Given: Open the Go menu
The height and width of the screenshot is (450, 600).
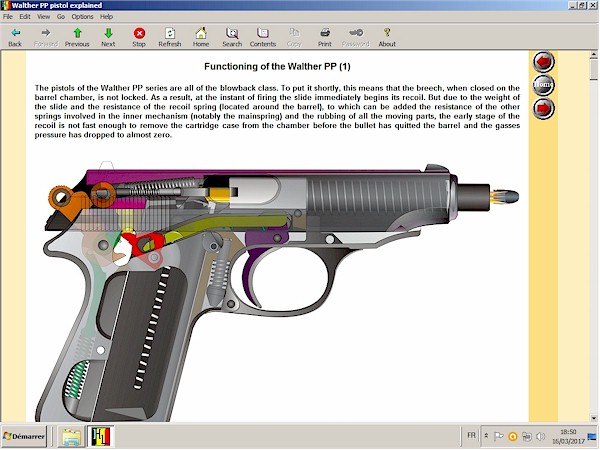Looking at the screenshot, I should tap(61, 16).
